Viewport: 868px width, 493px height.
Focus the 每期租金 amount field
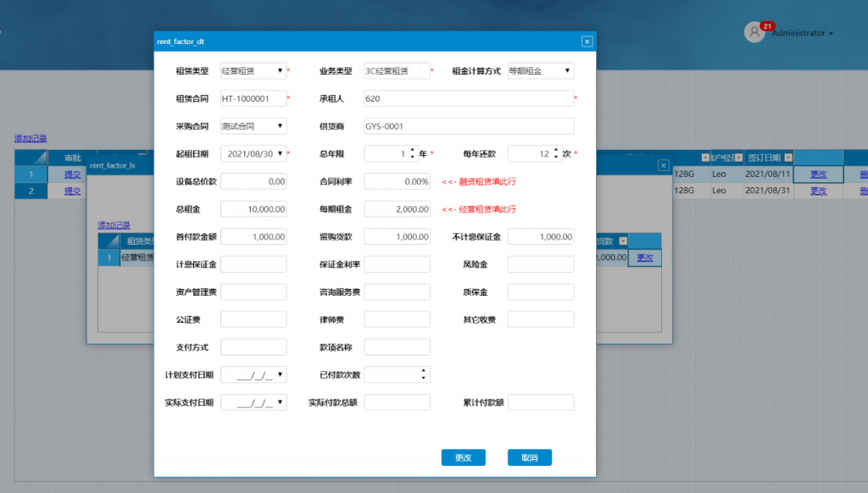click(x=397, y=209)
